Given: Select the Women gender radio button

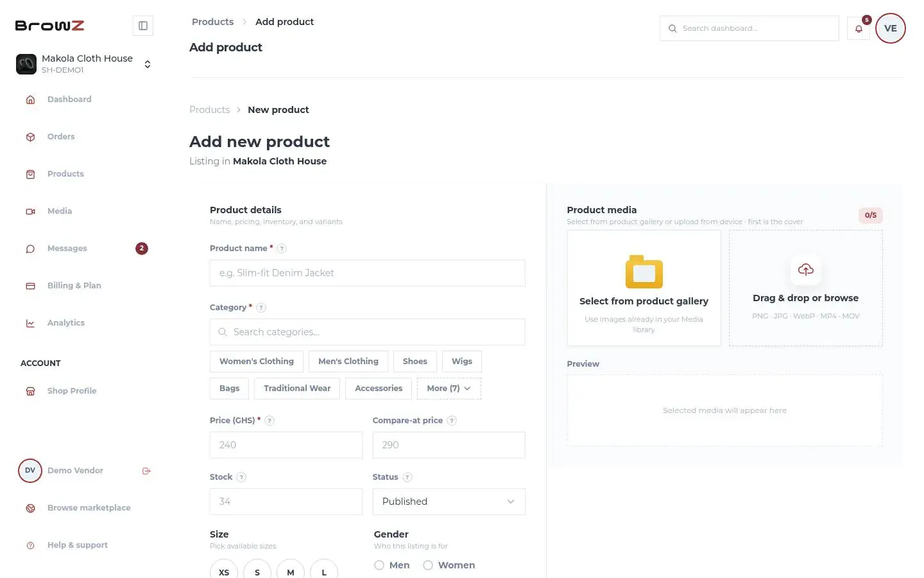Looking at the screenshot, I should pyautogui.click(x=428, y=565).
